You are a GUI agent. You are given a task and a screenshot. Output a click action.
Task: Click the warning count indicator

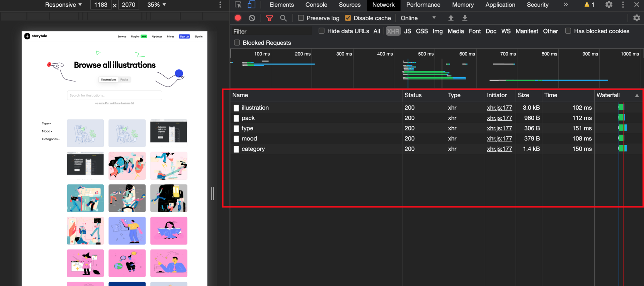click(x=589, y=5)
